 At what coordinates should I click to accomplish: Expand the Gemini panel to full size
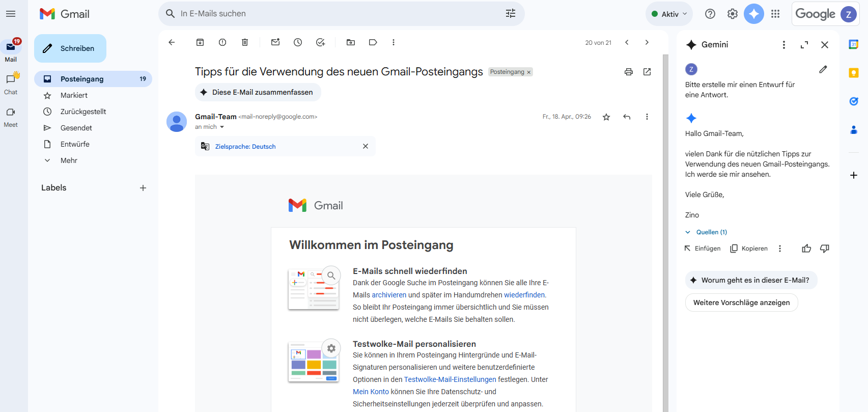pyautogui.click(x=804, y=45)
